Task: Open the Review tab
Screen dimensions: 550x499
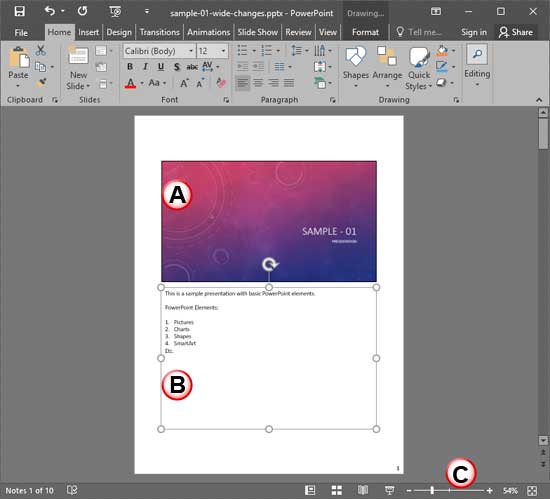Action: coord(298,32)
